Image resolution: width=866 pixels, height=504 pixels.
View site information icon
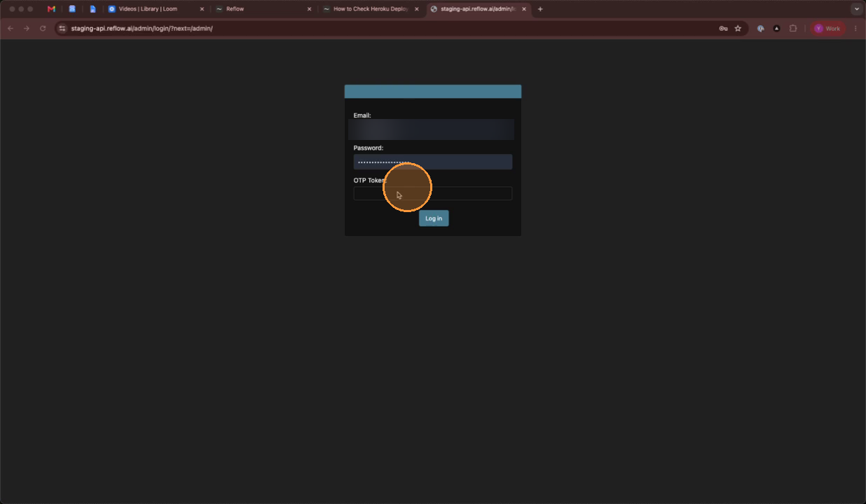point(62,29)
